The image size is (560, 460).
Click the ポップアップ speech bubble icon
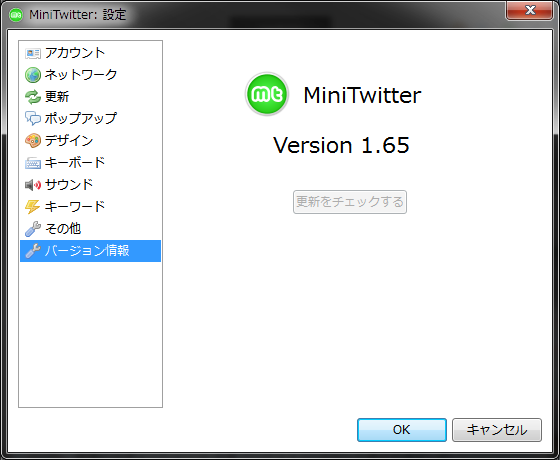(32, 119)
